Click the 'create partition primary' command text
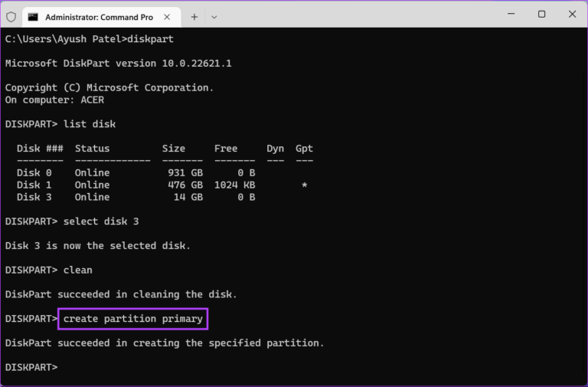 click(x=132, y=319)
